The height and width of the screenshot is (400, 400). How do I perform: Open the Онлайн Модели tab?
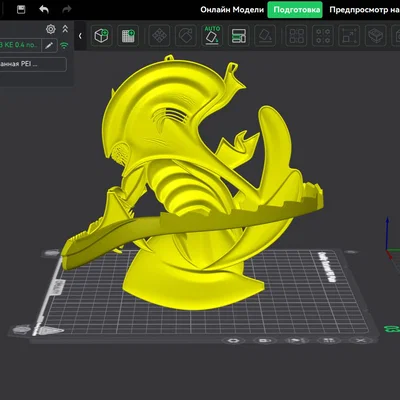(232, 10)
